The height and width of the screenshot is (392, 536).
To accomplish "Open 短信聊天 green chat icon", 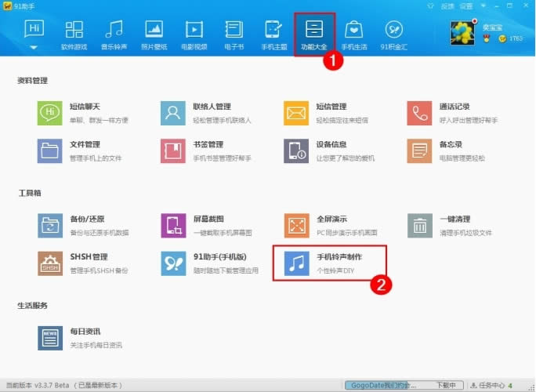I will 50,113.
